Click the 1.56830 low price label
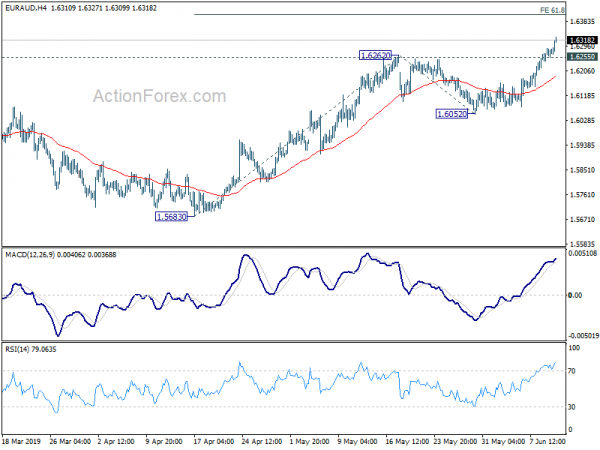Screen dimensions: 600x450 (172, 217)
